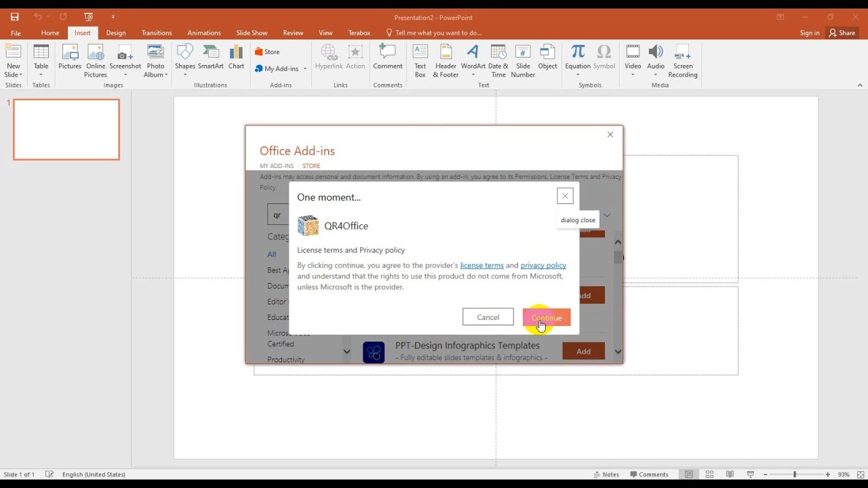Switch to the Home tab

click(x=50, y=33)
